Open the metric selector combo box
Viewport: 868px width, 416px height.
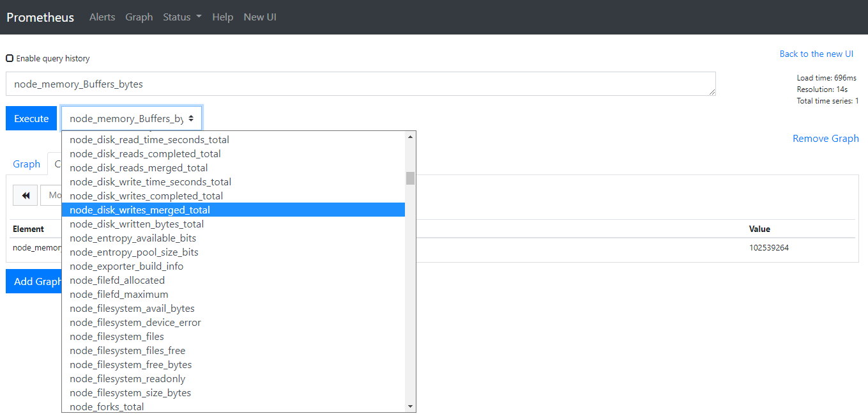pyautogui.click(x=132, y=118)
